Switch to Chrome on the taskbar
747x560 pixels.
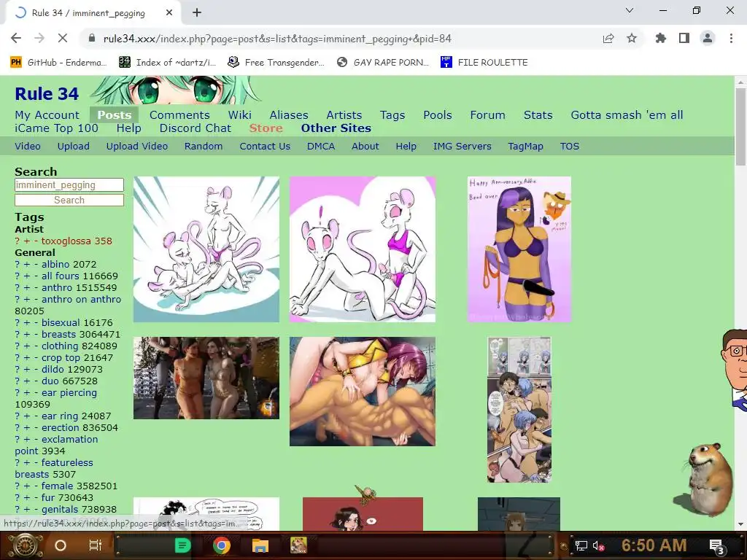222,545
